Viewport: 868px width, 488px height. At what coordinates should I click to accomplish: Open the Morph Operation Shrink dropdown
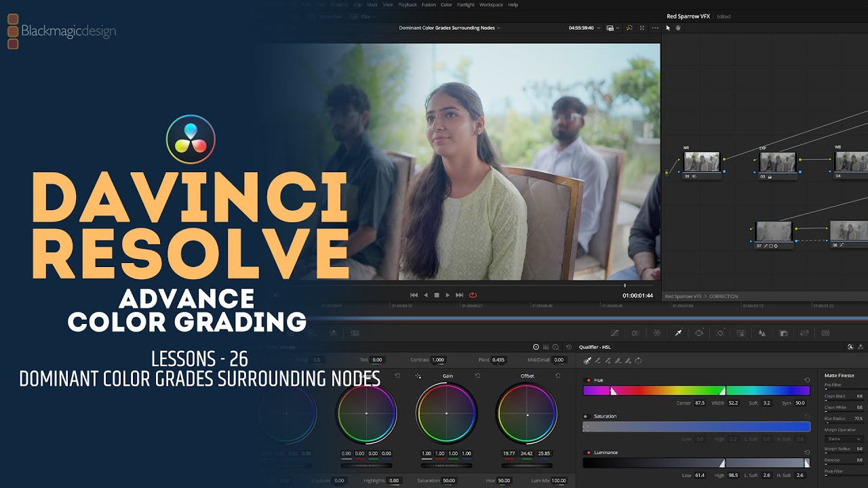[x=844, y=439]
